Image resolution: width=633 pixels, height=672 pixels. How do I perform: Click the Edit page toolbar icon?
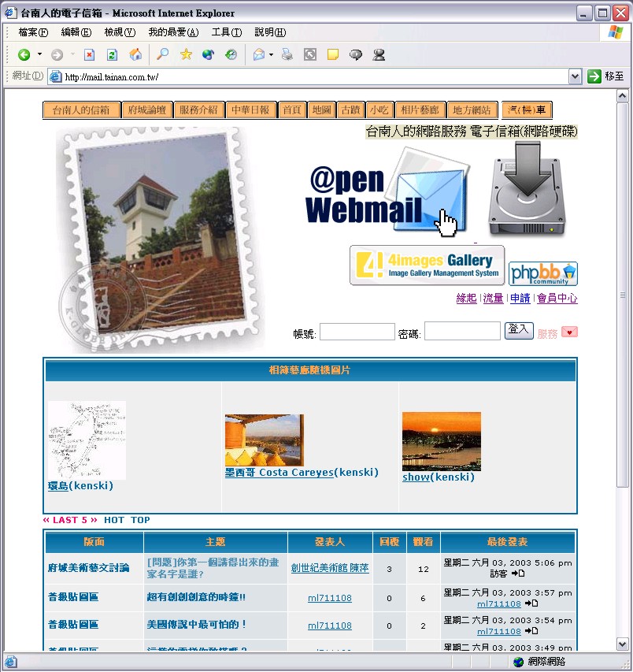click(310, 55)
